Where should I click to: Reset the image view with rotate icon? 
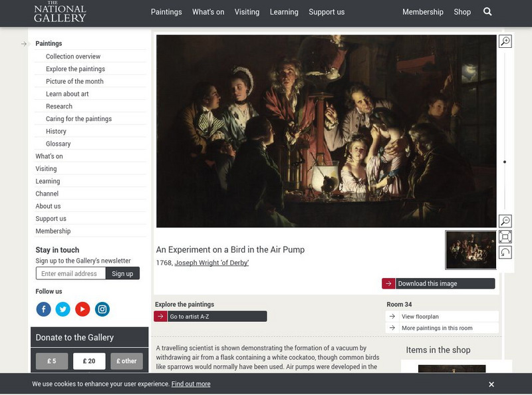[x=505, y=252]
